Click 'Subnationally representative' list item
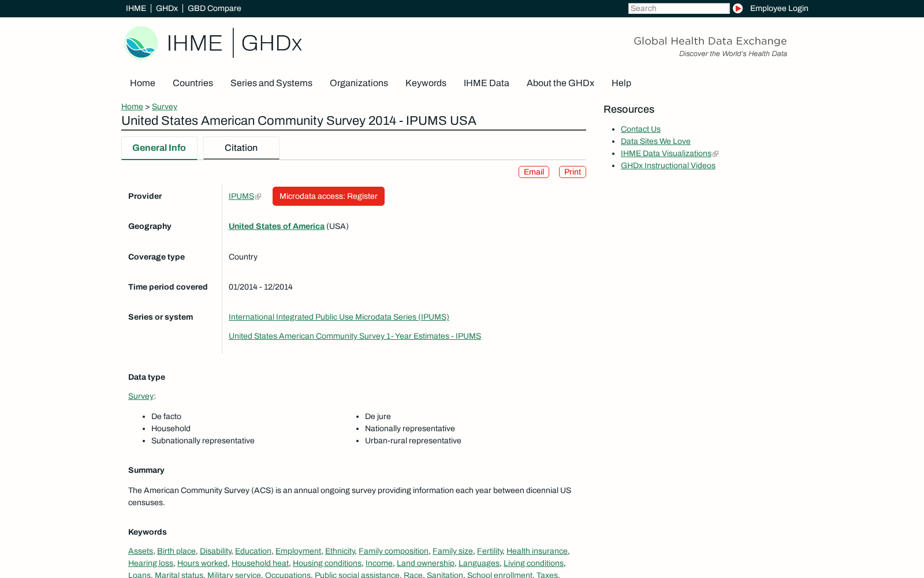The width and height of the screenshot is (924, 578). click(203, 440)
